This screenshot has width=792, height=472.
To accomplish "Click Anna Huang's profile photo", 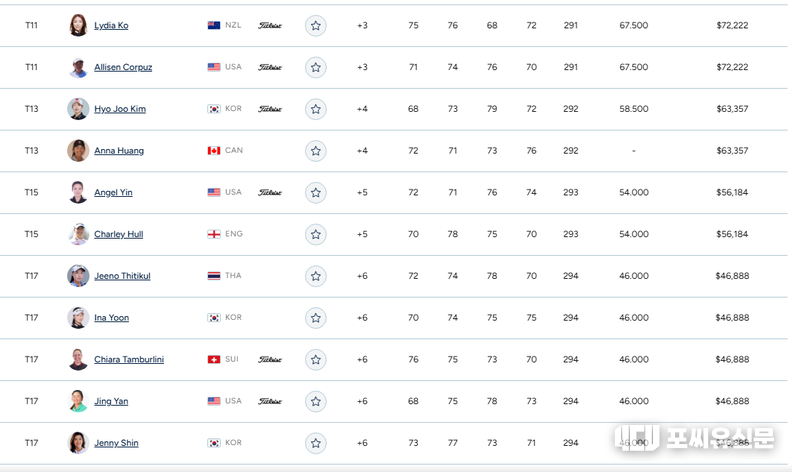I will [x=78, y=151].
